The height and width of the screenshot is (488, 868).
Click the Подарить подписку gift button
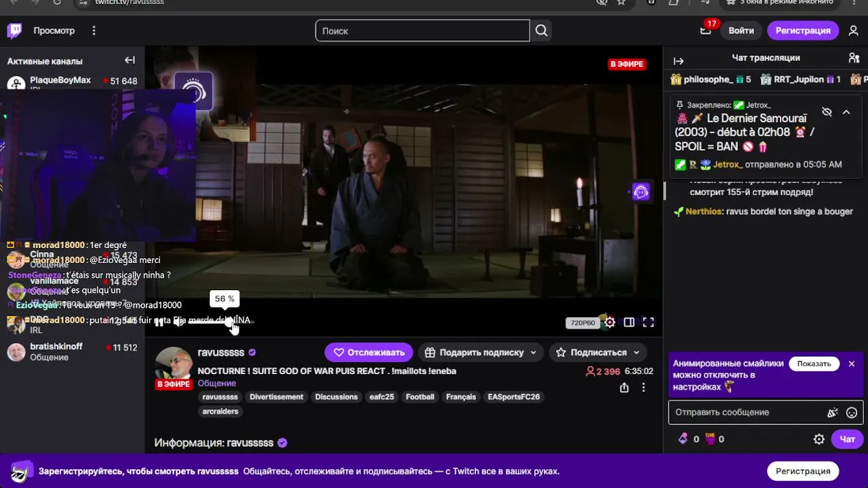[x=475, y=352]
